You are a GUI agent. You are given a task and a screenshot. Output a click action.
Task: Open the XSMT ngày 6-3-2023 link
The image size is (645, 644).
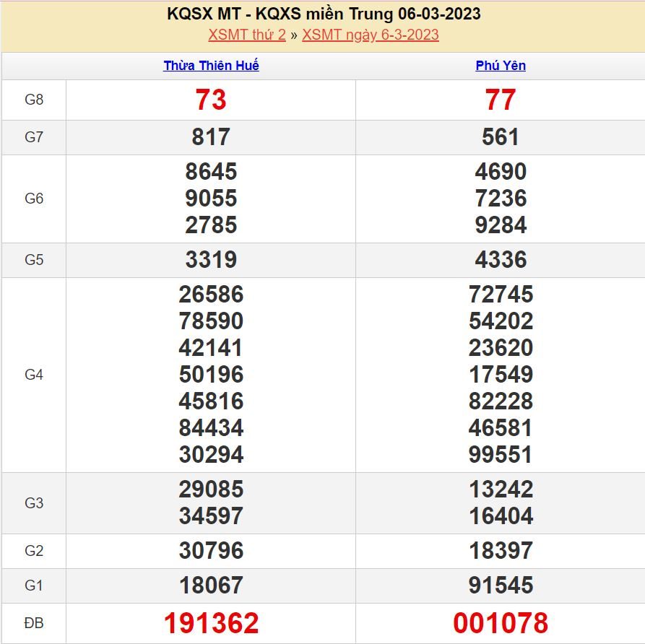[x=371, y=35]
